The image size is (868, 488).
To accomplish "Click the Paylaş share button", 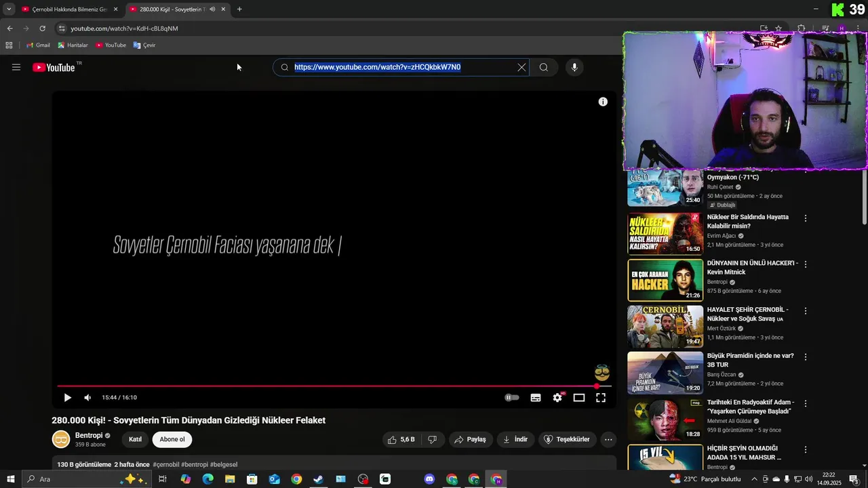I will coord(470,439).
